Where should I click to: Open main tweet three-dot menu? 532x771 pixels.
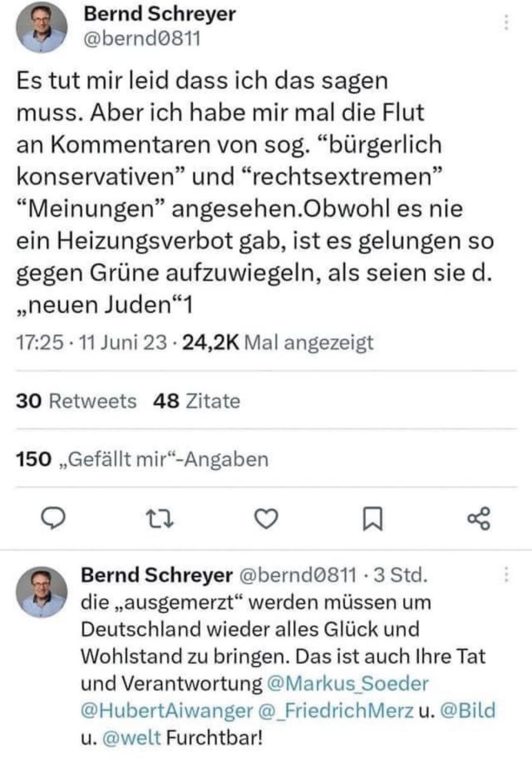coord(506,22)
